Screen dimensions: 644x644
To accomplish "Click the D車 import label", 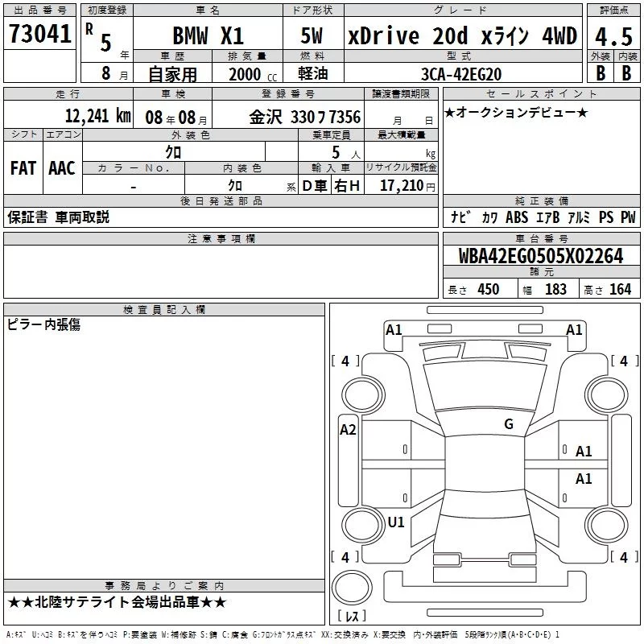I will click(314, 186).
